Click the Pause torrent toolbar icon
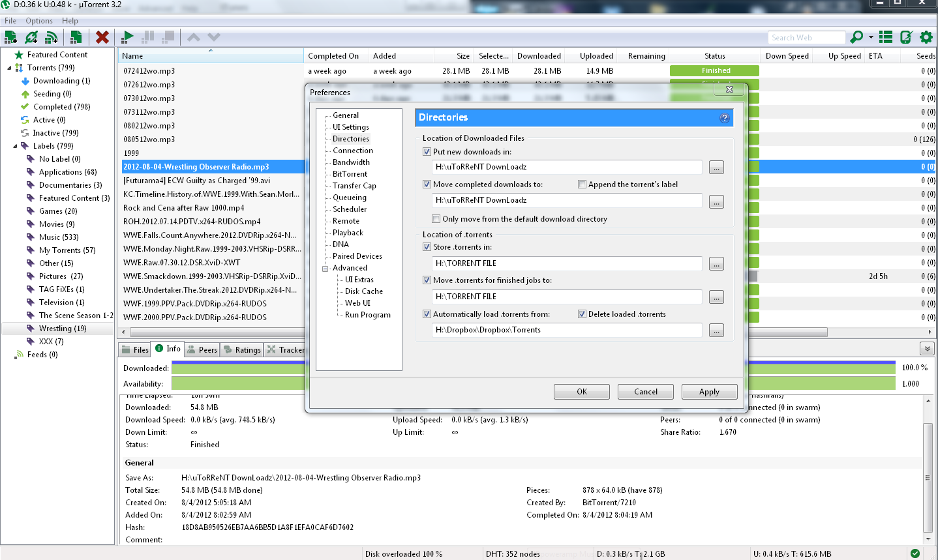938x560 pixels. coord(148,37)
